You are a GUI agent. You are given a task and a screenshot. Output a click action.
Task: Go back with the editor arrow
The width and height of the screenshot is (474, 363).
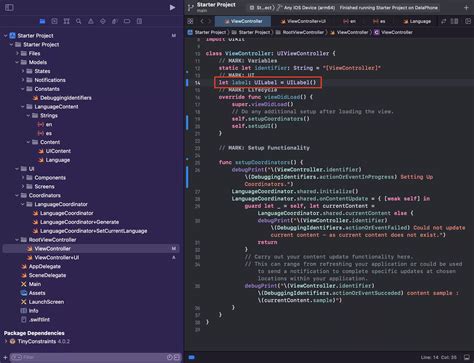click(202, 21)
